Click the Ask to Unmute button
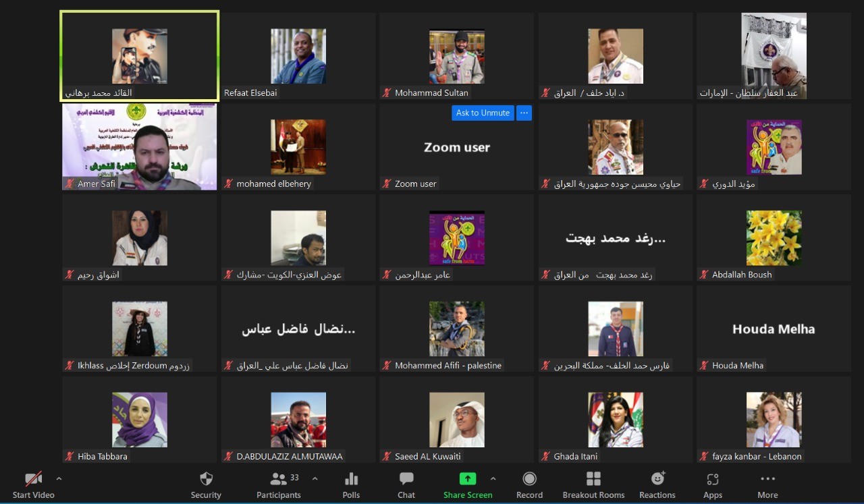864x504 pixels. 483,113
